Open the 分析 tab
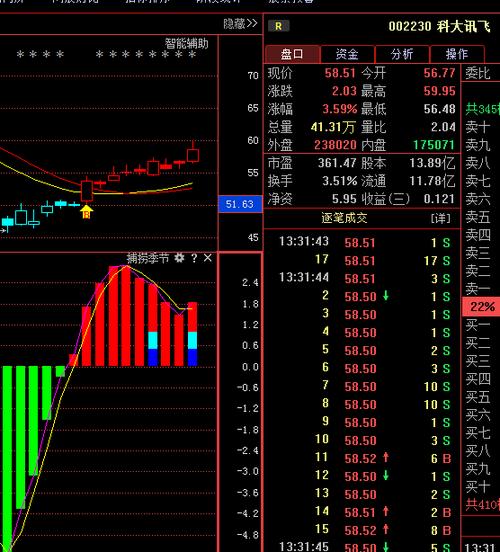This screenshot has height=552, width=500. (x=402, y=54)
